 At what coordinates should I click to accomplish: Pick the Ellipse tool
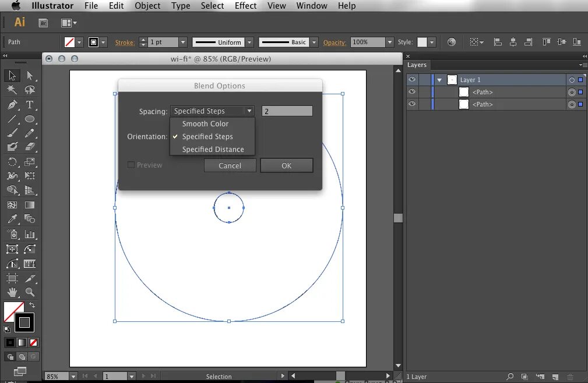click(30, 119)
